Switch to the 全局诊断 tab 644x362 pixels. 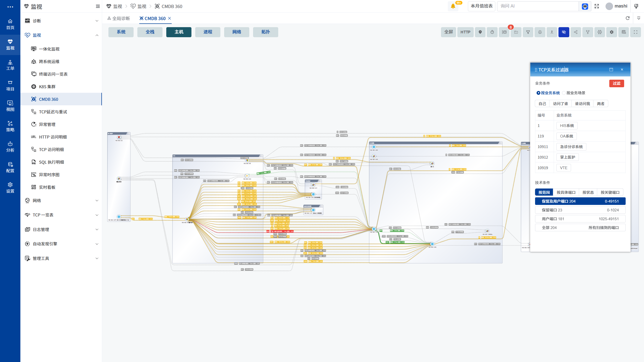point(118,18)
